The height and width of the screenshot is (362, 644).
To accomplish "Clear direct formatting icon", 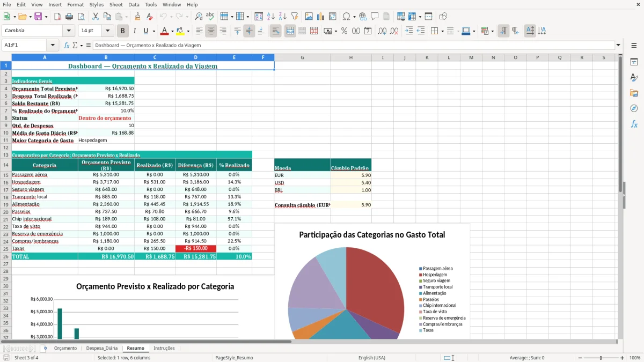I will pyautogui.click(x=149, y=17).
